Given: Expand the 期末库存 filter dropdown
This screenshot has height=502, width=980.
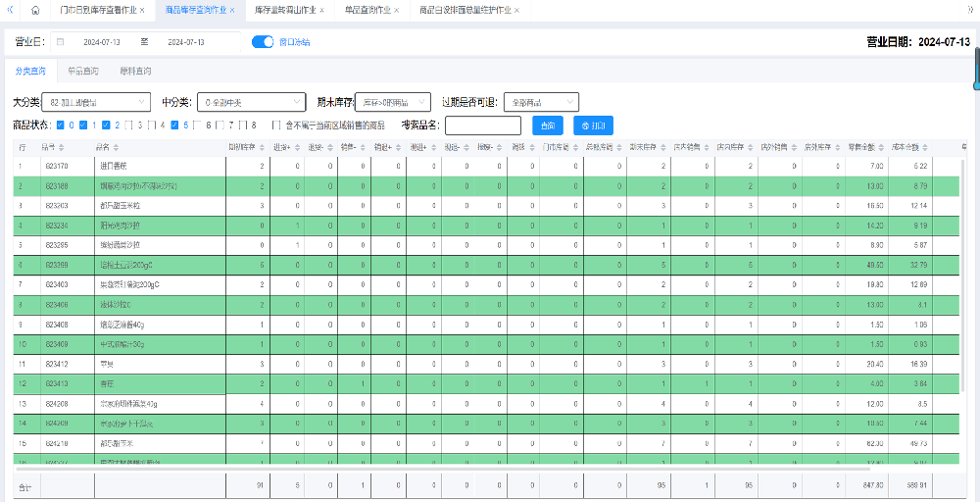Looking at the screenshot, I should 393,102.
